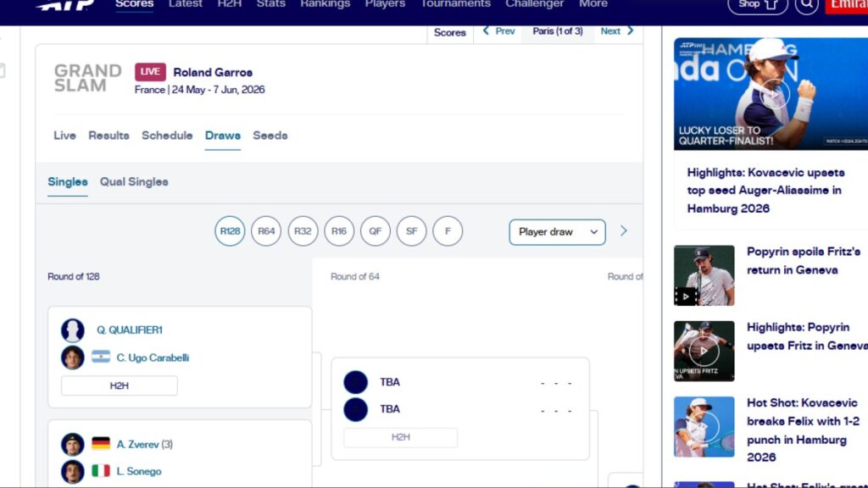Click the LIVE badge
The image size is (868, 488).
click(150, 72)
